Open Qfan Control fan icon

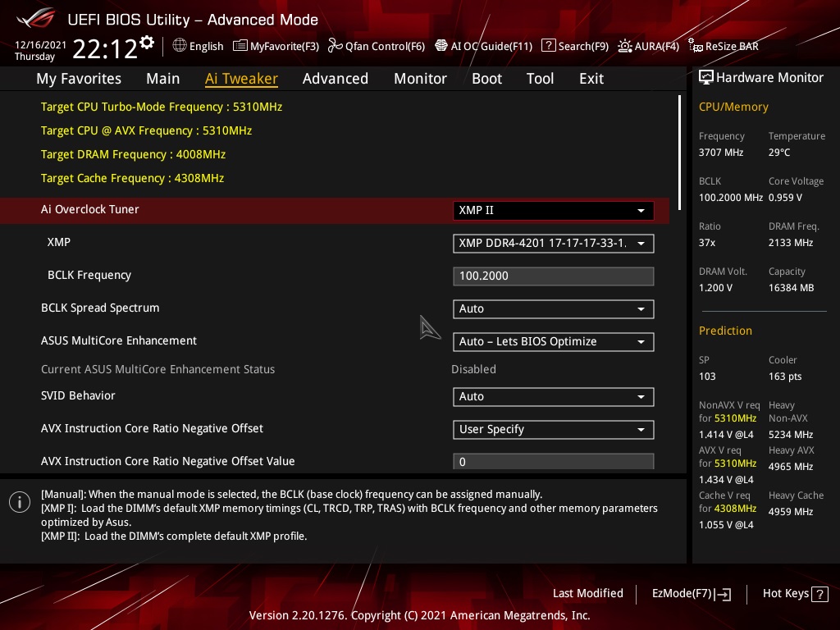coord(336,46)
